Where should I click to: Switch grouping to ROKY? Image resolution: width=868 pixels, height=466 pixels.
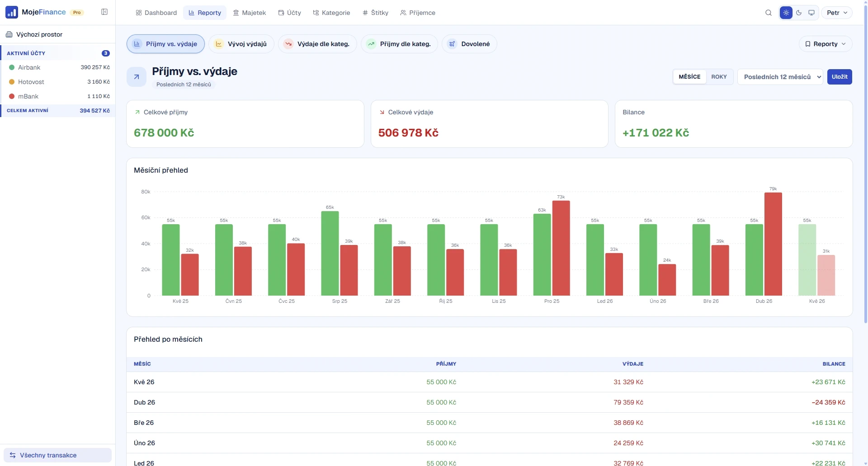pyautogui.click(x=719, y=77)
